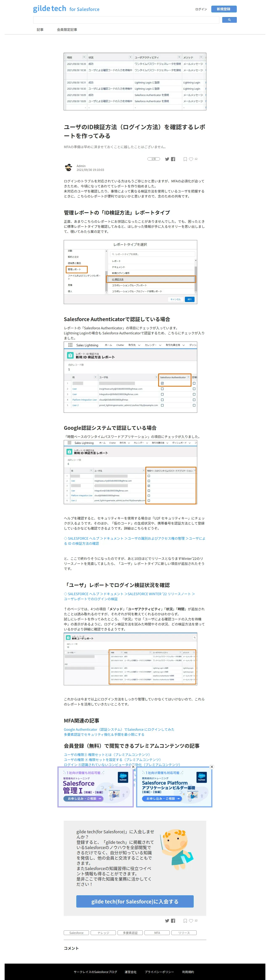Click the bookmark icon above the tag list
This screenshot has width=270, height=980.
pyautogui.click(x=185, y=921)
